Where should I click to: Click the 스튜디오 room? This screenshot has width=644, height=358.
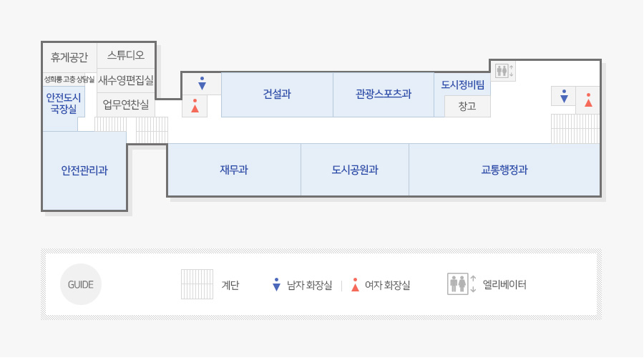click(x=126, y=55)
